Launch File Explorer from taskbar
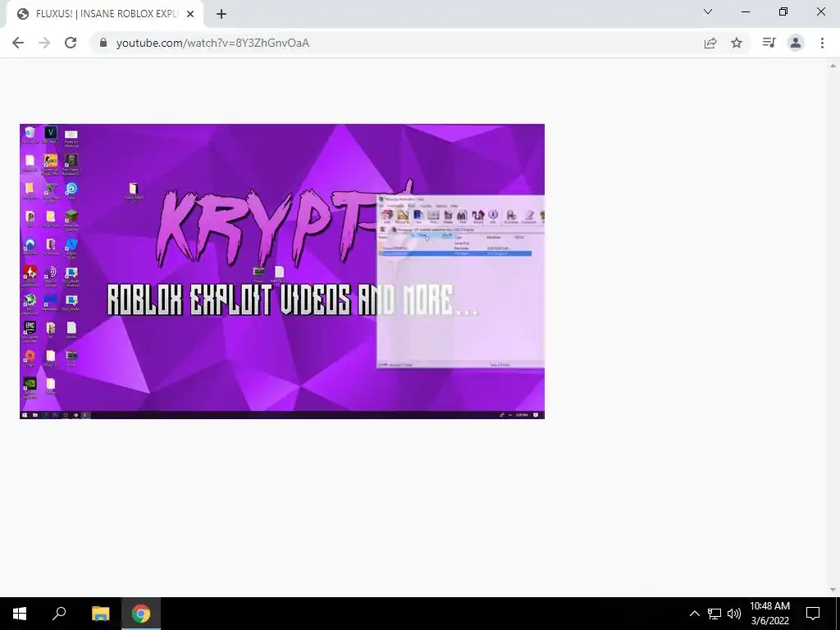 pyautogui.click(x=100, y=614)
